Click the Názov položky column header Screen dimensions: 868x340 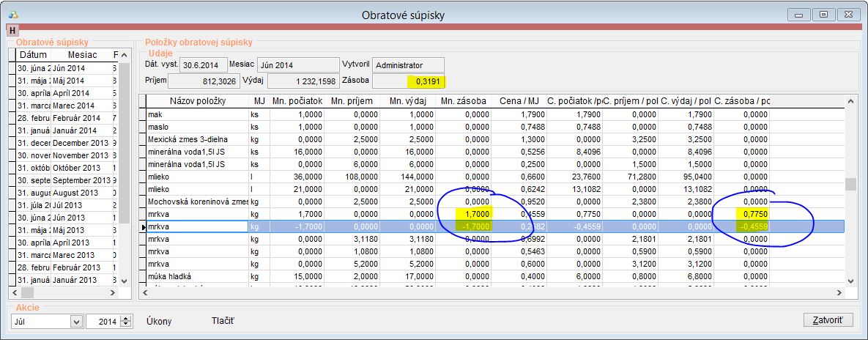(197, 100)
